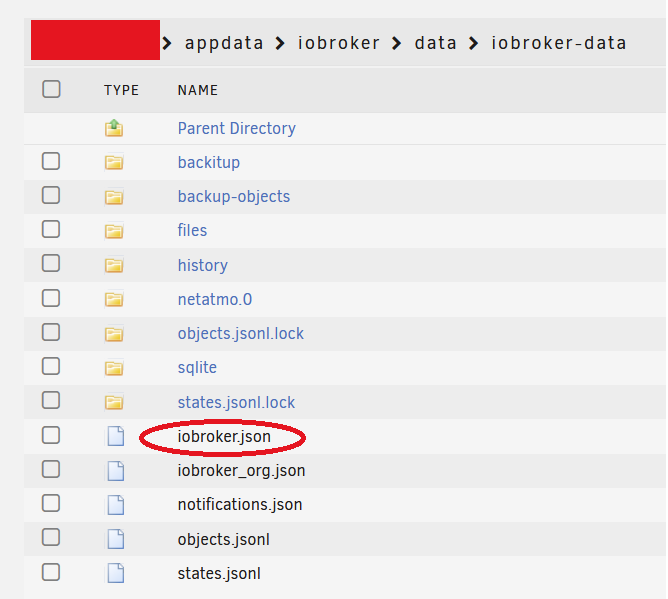The height and width of the screenshot is (599, 668).
Task: Select the files folder checkbox
Action: click(51, 229)
